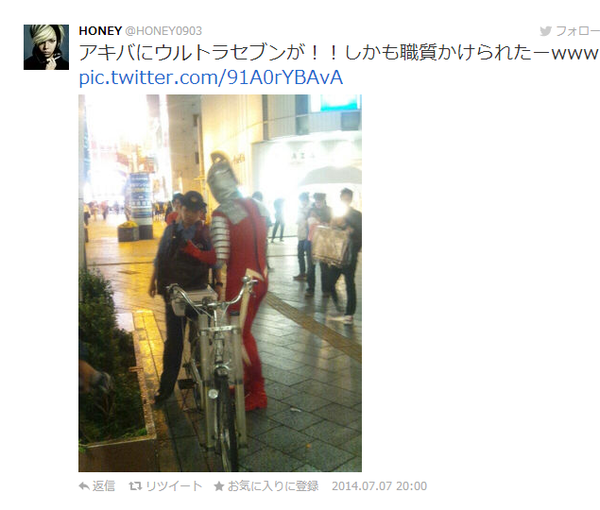Open HONEY's profile avatar picture
600x510 pixels.
[x=46, y=47]
